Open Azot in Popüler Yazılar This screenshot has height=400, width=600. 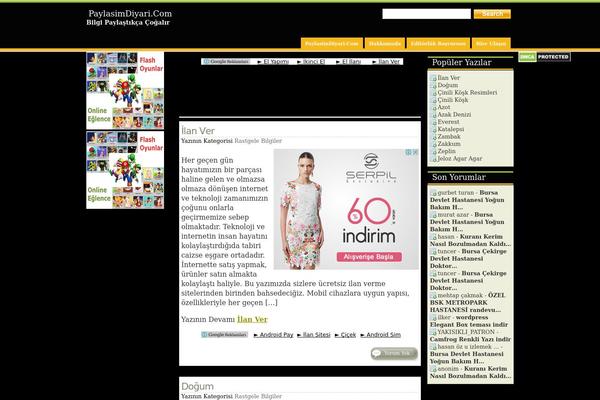pyautogui.click(x=444, y=107)
